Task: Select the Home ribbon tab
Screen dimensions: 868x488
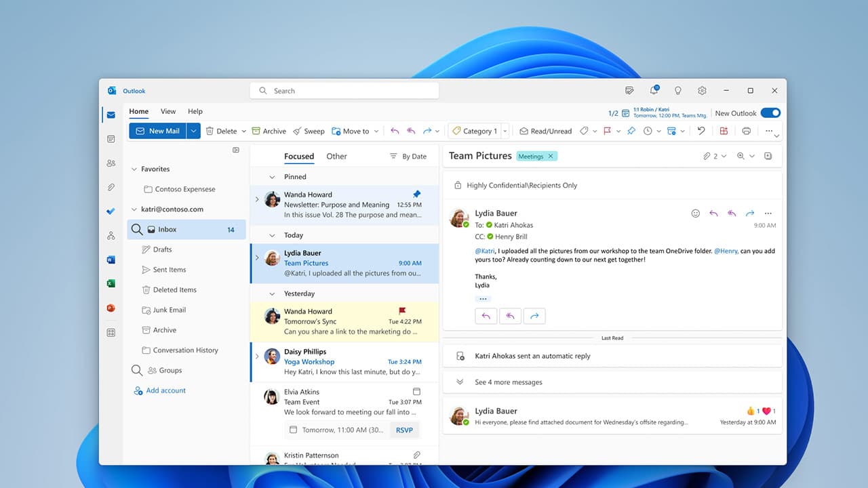Action: click(139, 111)
